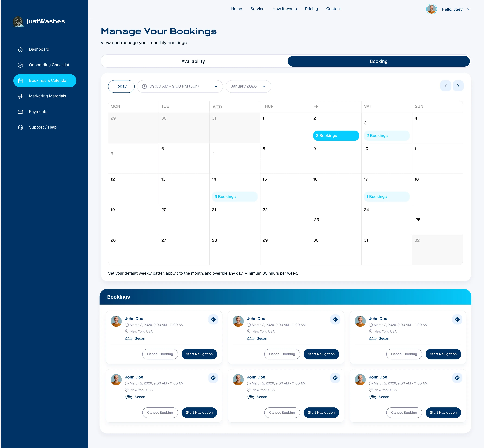This screenshot has width=484, height=448.
Task: Select the 3 Bookings badge on January 2
Action: [x=336, y=135]
